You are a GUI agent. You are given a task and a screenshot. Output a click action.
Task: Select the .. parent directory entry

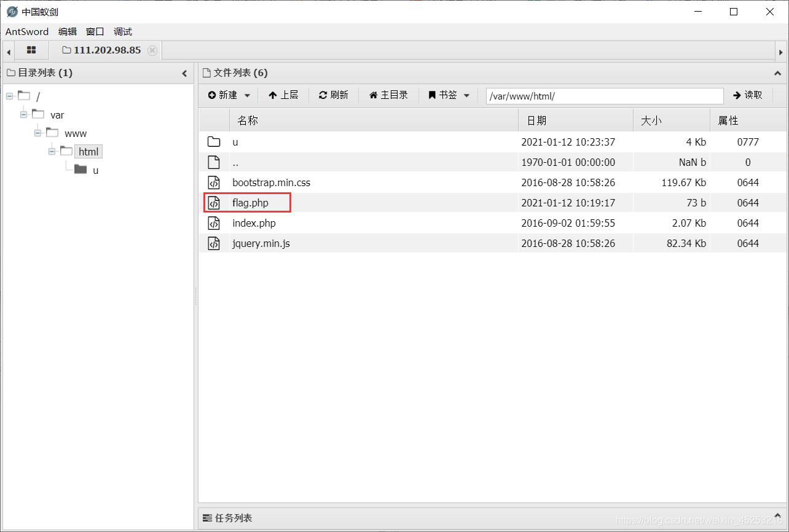[235, 163]
